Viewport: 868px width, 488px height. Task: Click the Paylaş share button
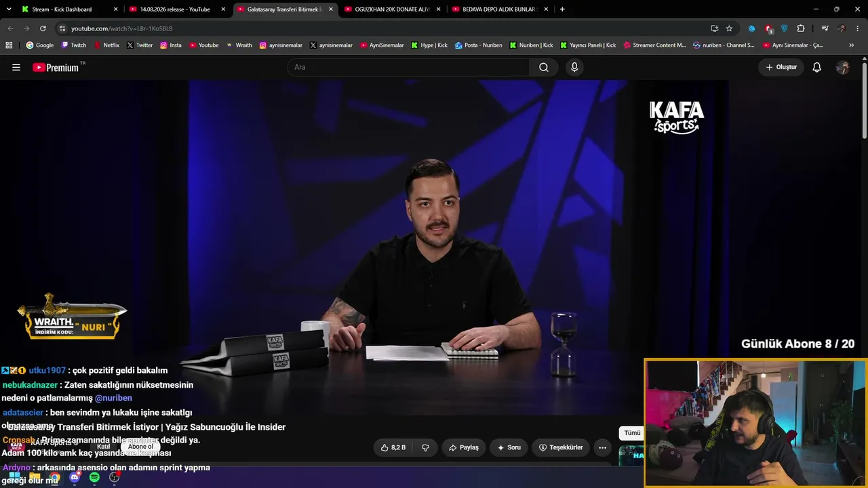coord(464,447)
